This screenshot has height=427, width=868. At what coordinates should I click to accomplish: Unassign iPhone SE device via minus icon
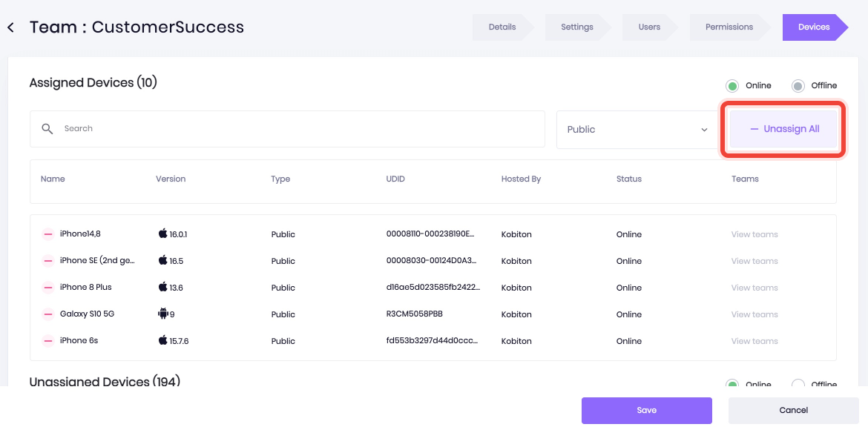pos(47,261)
